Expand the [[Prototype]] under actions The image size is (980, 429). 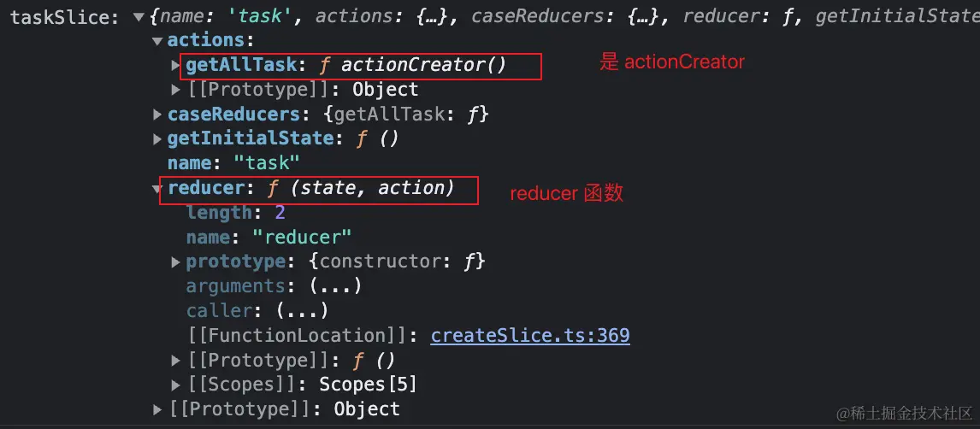tap(176, 90)
